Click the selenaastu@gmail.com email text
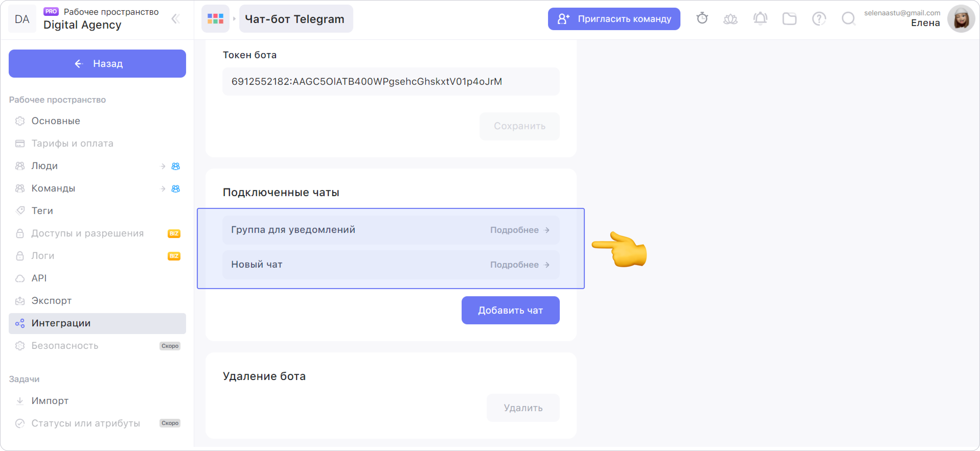980x451 pixels. pos(902,13)
